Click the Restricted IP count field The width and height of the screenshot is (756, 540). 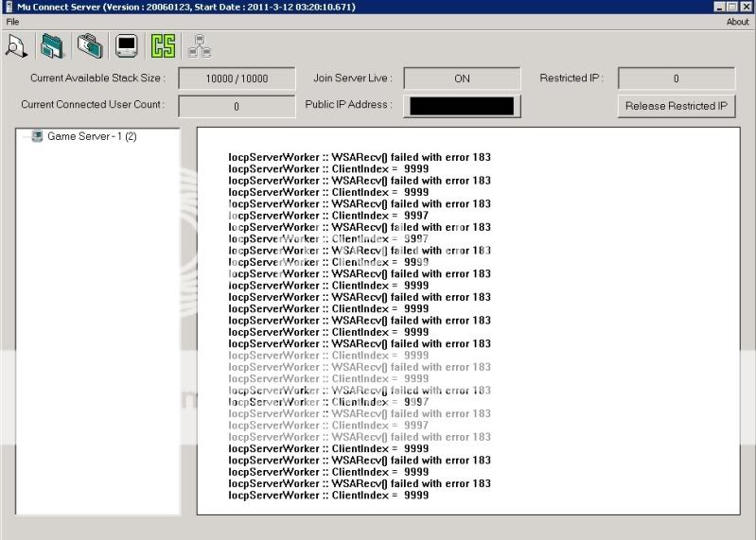(676, 78)
